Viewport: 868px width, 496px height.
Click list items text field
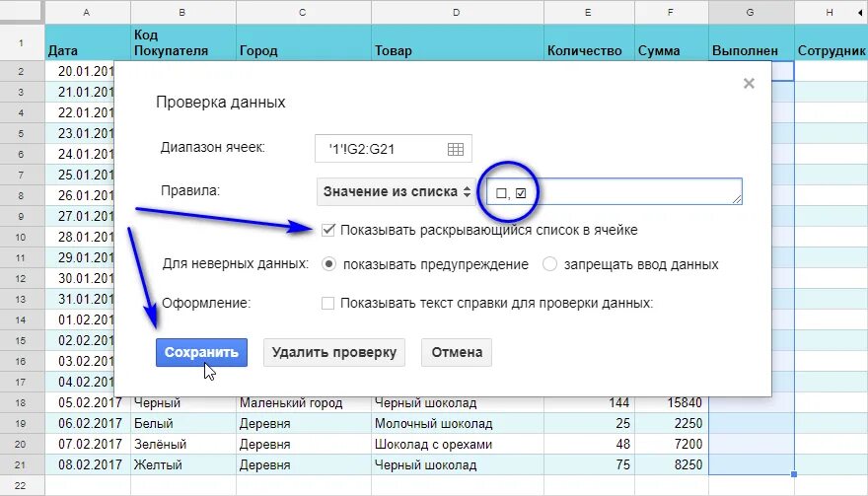coord(614,191)
